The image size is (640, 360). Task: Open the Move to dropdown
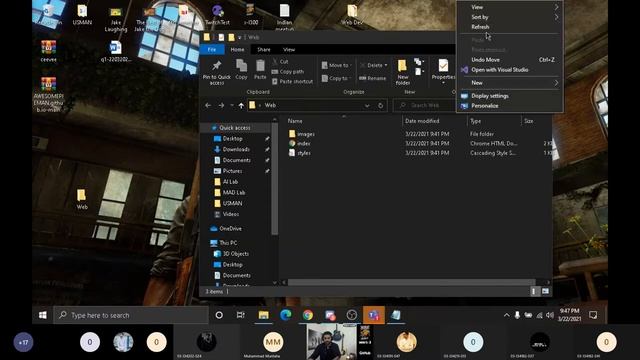click(336, 65)
